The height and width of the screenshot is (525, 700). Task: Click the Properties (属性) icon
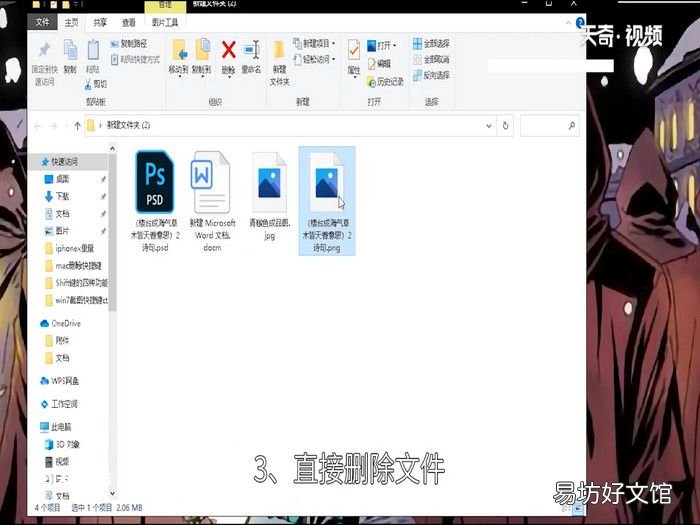click(x=354, y=50)
